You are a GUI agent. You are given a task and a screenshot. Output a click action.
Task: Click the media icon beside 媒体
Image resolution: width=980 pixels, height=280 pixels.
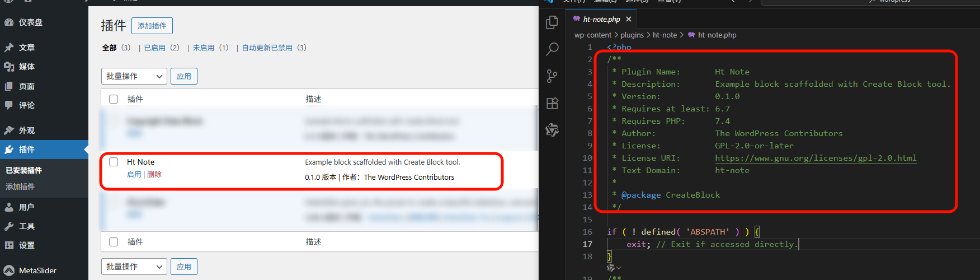click(x=9, y=67)
